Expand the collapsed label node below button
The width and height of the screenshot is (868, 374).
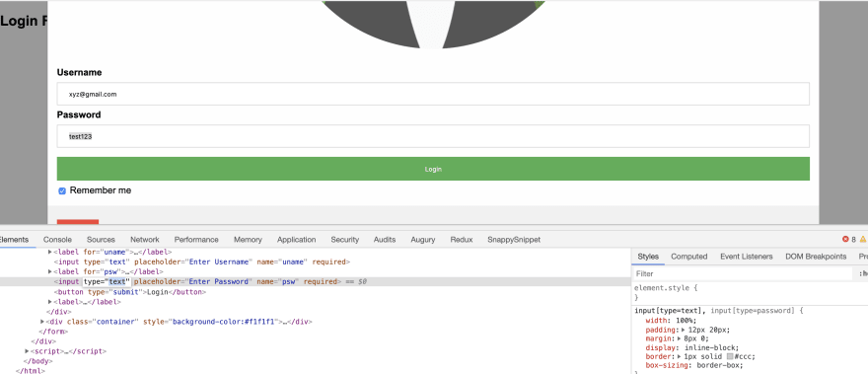pos(50,302)
